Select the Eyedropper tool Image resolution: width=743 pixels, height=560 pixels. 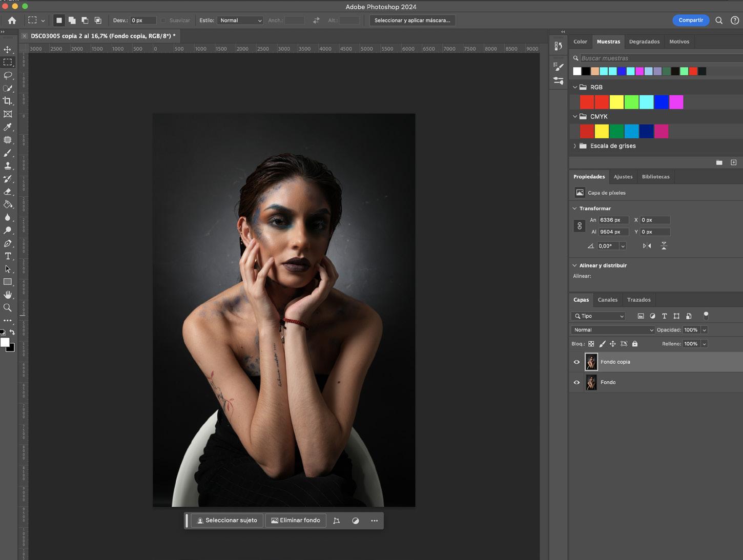[8, 127]
